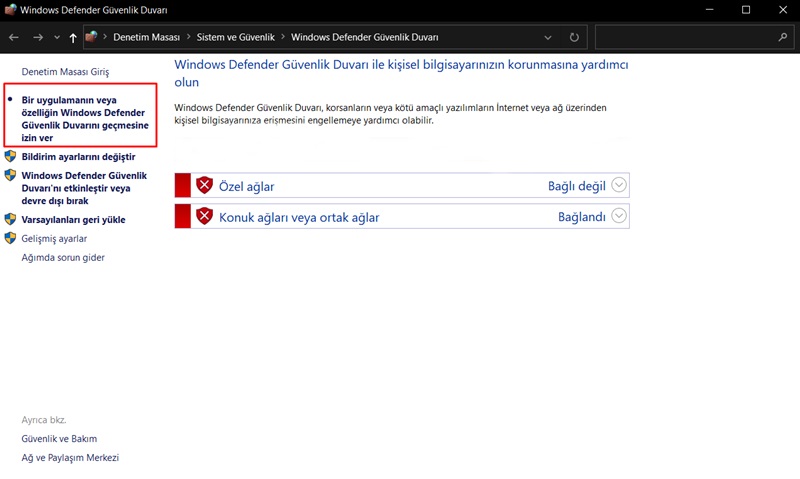Click the Control Panel icon in address bar
This screenshot has width=800, height=479.
(x=91, y=37)
